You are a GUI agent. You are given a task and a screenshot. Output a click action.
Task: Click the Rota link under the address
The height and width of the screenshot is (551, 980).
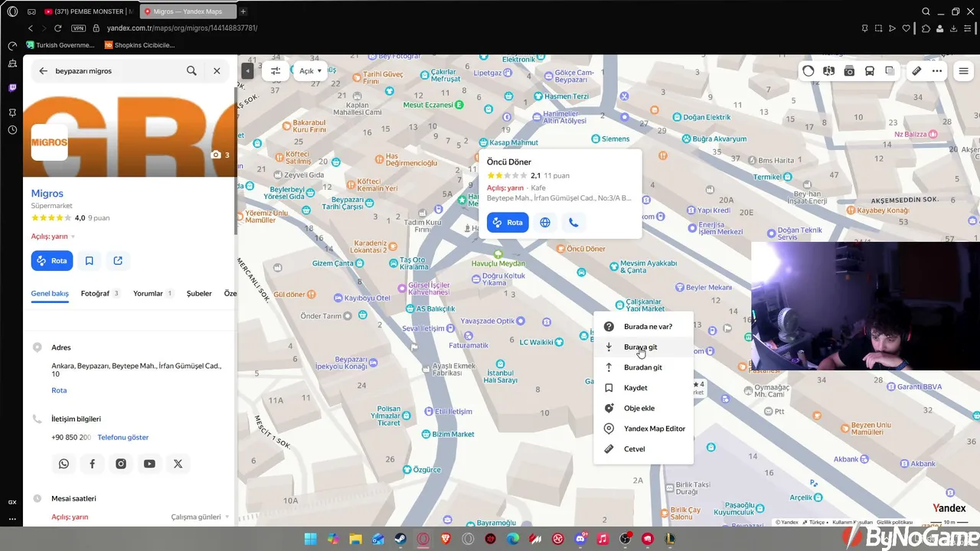(59, 390)
